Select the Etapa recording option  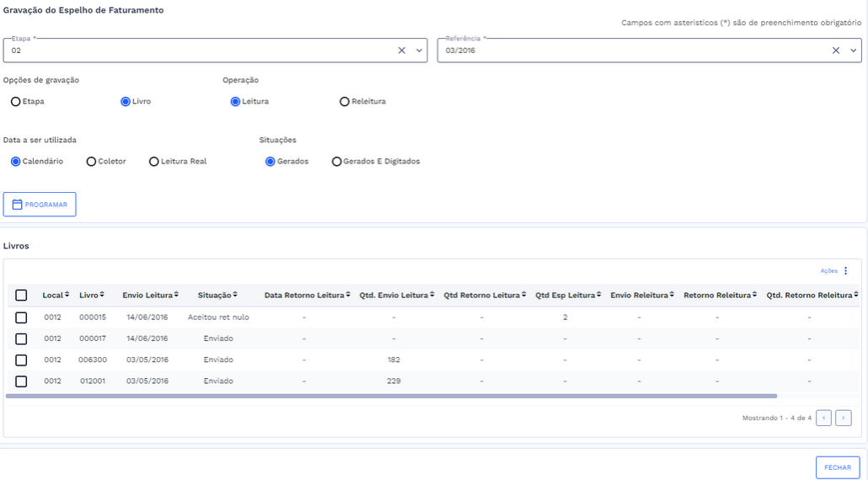point(16,102)
